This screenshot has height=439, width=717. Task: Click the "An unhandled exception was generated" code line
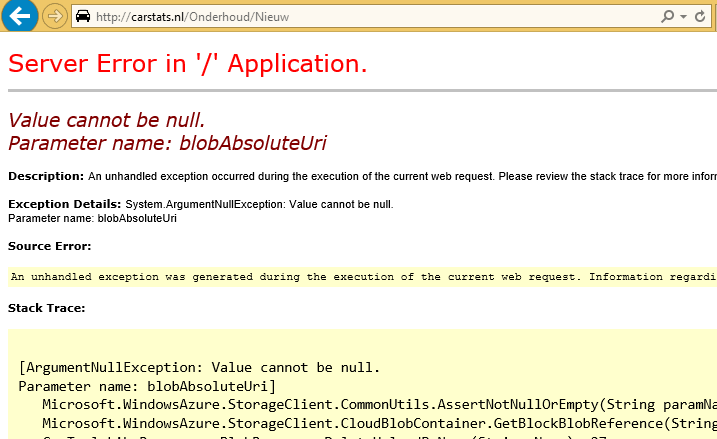364,277
